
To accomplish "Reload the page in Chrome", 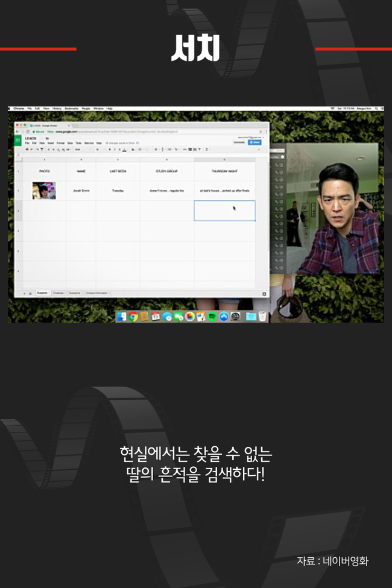I will click(28, 131).
